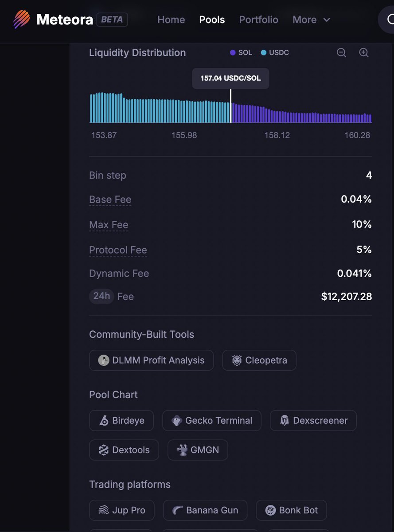The width and height of the screenshot is (394, 532).
Task: Click the active price marker line
Action: click(x=230, y=106)
